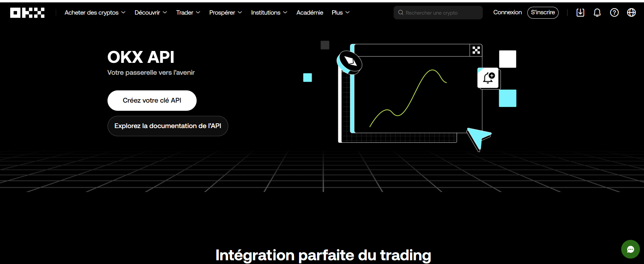The image size is (644, 264).
Task: Click the Votre passerelle vers l'avenir subtitle
Action: click(151, 72)
